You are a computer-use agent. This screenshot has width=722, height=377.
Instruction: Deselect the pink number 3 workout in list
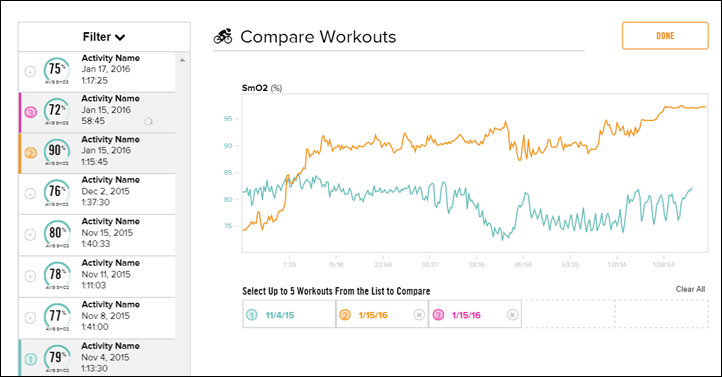(30, 112)
